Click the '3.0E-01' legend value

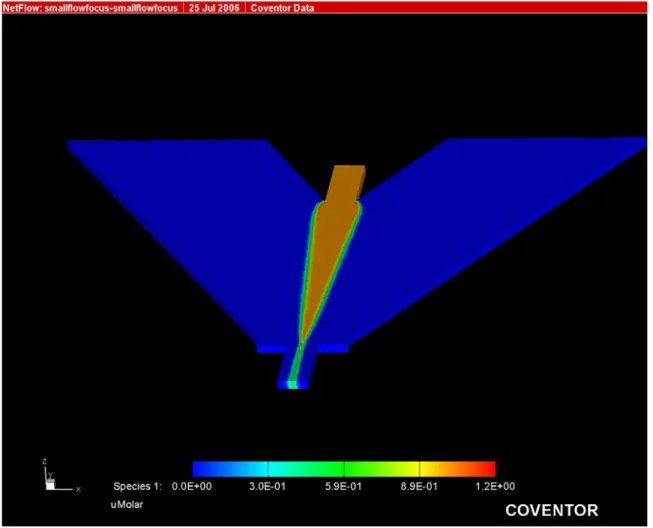pyautogui.click(x=267, y=486)
